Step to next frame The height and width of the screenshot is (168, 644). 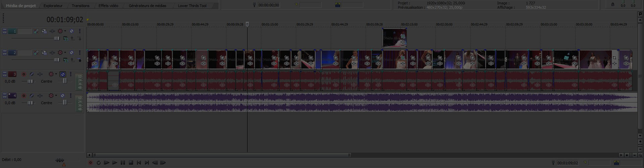tap(163, 163)
